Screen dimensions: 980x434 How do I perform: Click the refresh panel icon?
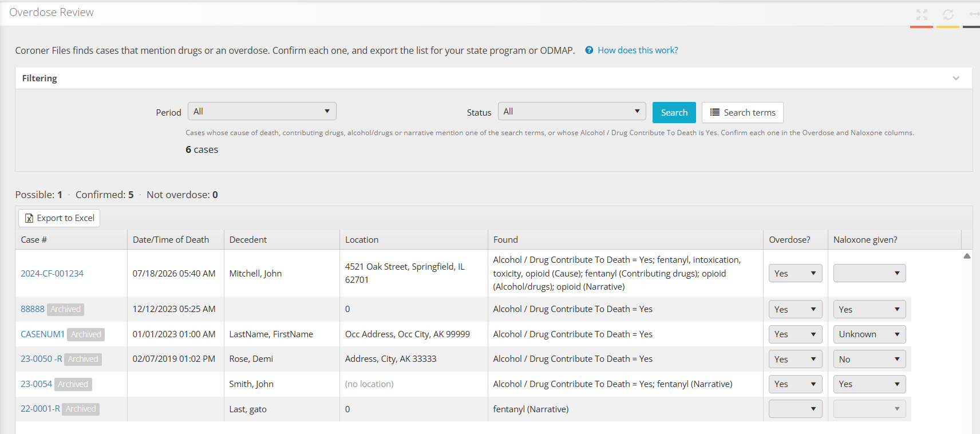[x=948, y=14]
